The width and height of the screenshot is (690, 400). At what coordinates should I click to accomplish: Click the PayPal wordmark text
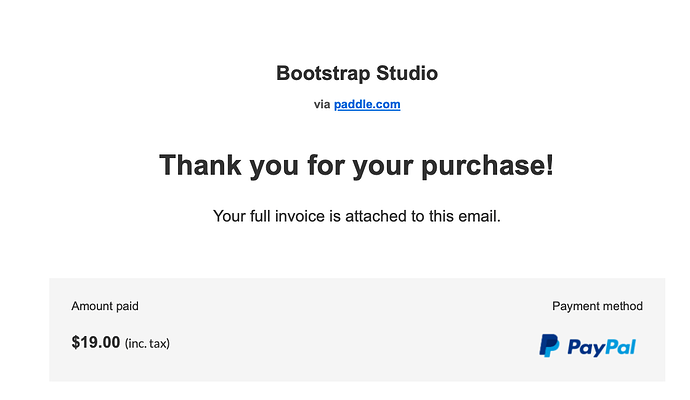[601, 347]
